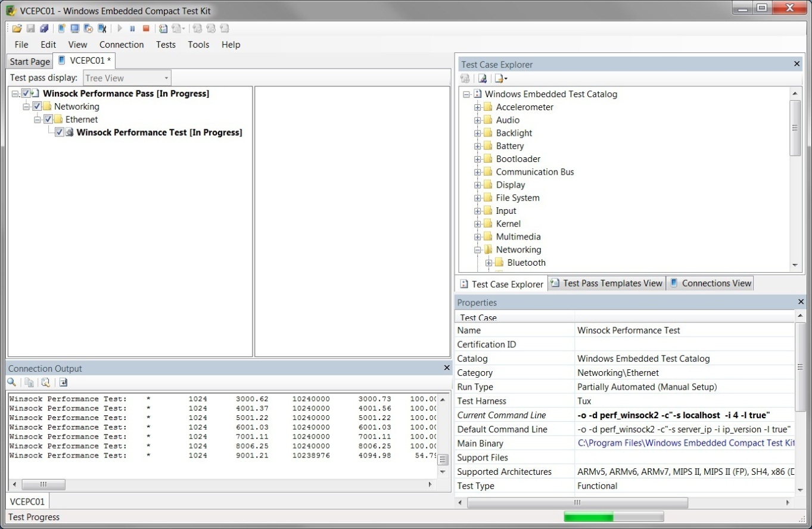Screen dimensions: 812x529
Task: Open the File menu
Action: point(21,45)
